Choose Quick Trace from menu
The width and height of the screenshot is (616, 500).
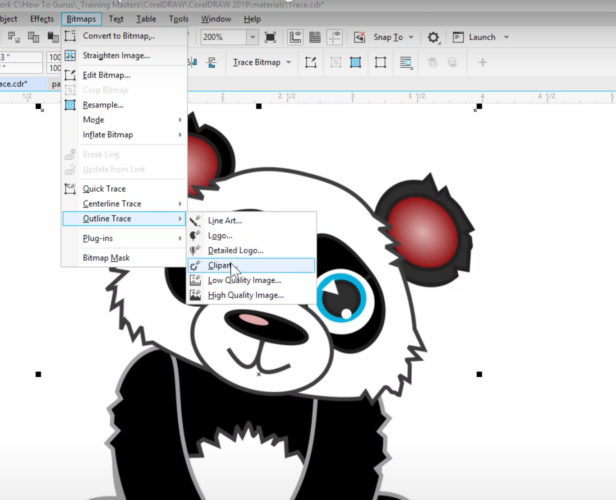[x=124, y=189]
